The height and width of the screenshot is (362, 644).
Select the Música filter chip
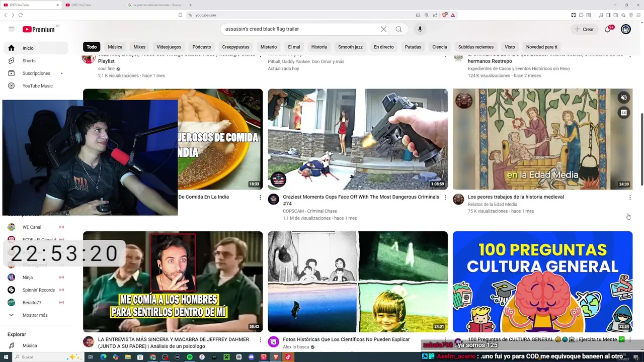click(115, 47)
